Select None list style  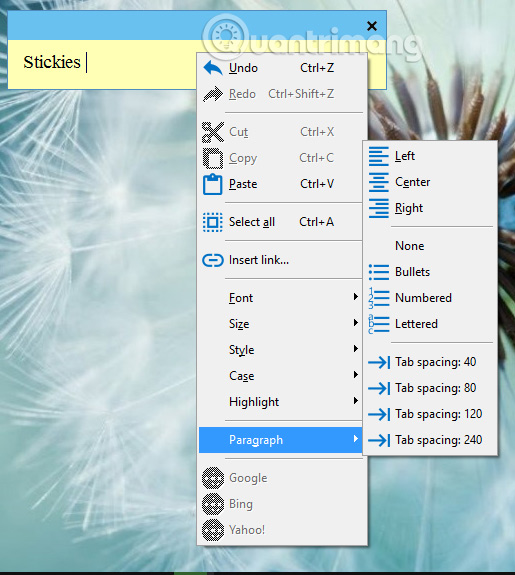pos(430,246)
